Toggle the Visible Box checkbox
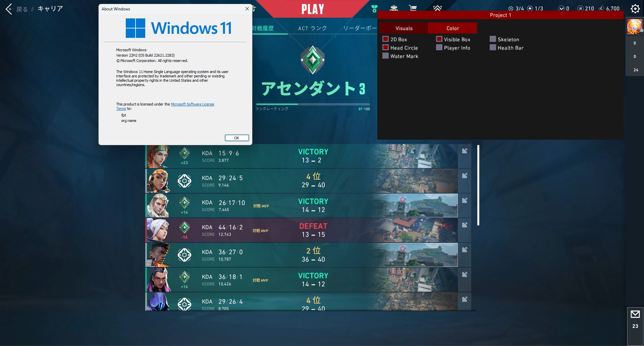This screenshot has width=644, height=346. [x=439, y=39]
